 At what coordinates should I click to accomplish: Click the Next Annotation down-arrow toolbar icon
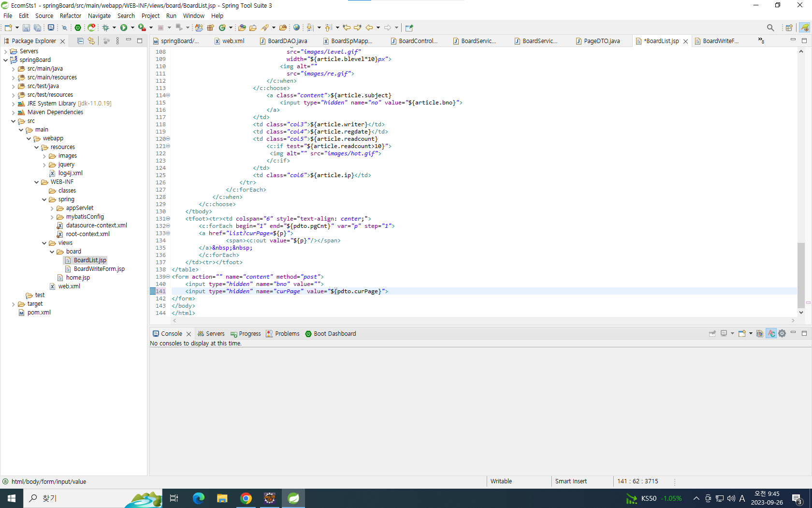310,28
